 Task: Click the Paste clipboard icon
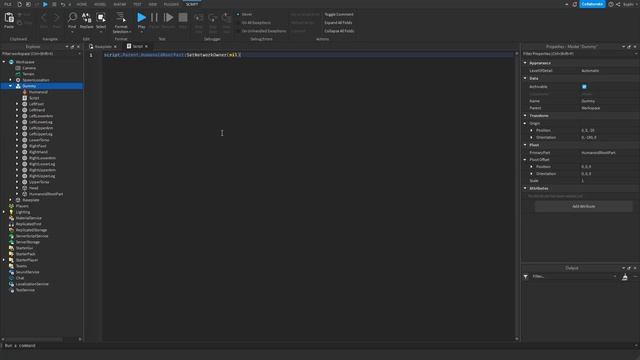pyautogui.click(x=9, y=18)
